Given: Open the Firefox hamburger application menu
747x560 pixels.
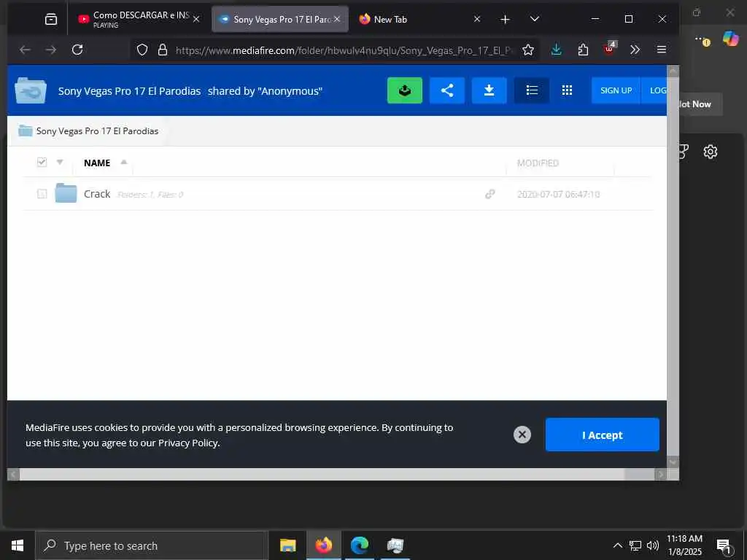Looking at the screenshot, I should click(661, 50).
